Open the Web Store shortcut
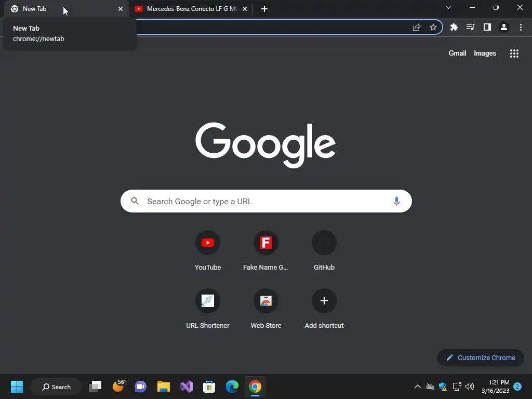 click(x=265, y=301)
